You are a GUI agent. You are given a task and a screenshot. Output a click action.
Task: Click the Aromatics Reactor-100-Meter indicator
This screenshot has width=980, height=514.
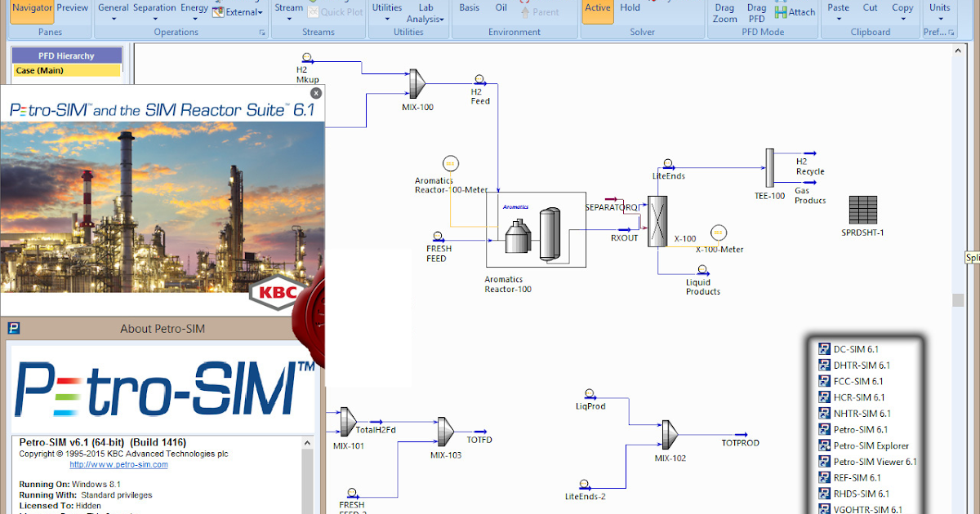[x=450, y=162]
